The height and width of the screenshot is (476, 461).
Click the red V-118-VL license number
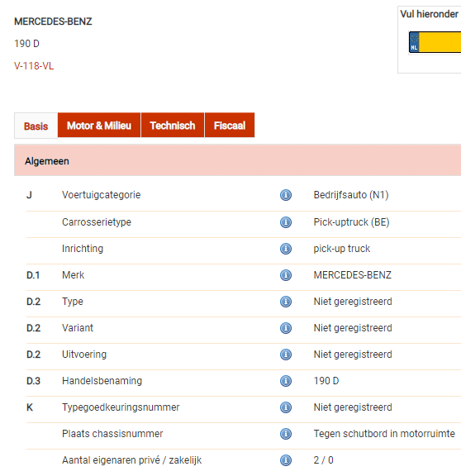tap(34, 66)
